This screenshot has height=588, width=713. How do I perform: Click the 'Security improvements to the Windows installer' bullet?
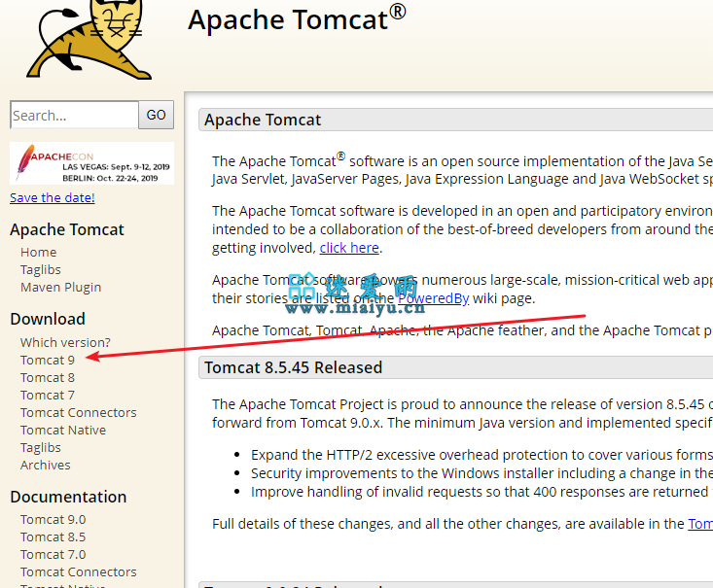pos(481,473)
